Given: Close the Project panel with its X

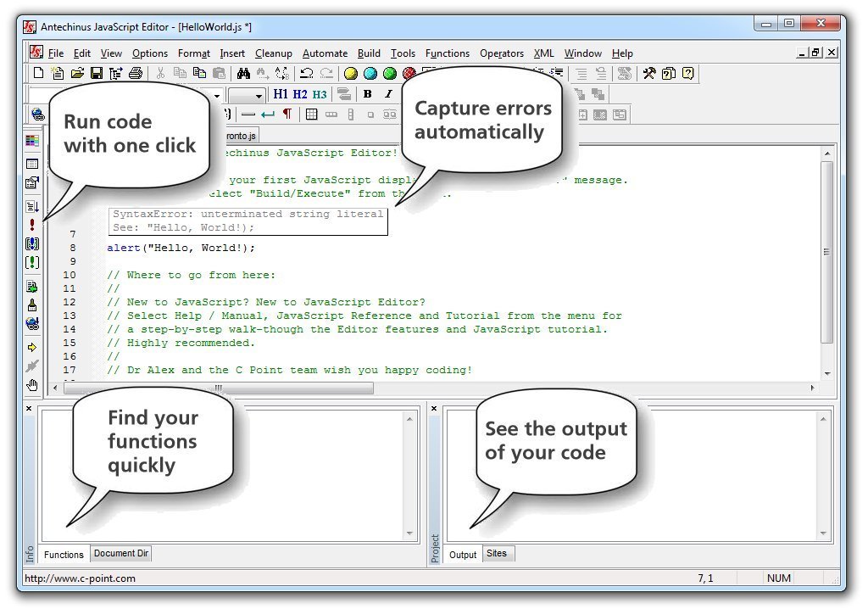Looking at the screenshot, I should point(434,408).
